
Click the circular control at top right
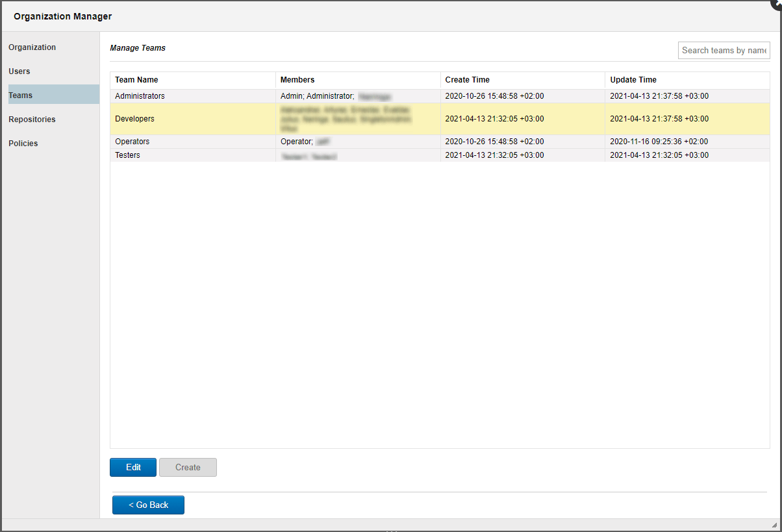[777, 3]
